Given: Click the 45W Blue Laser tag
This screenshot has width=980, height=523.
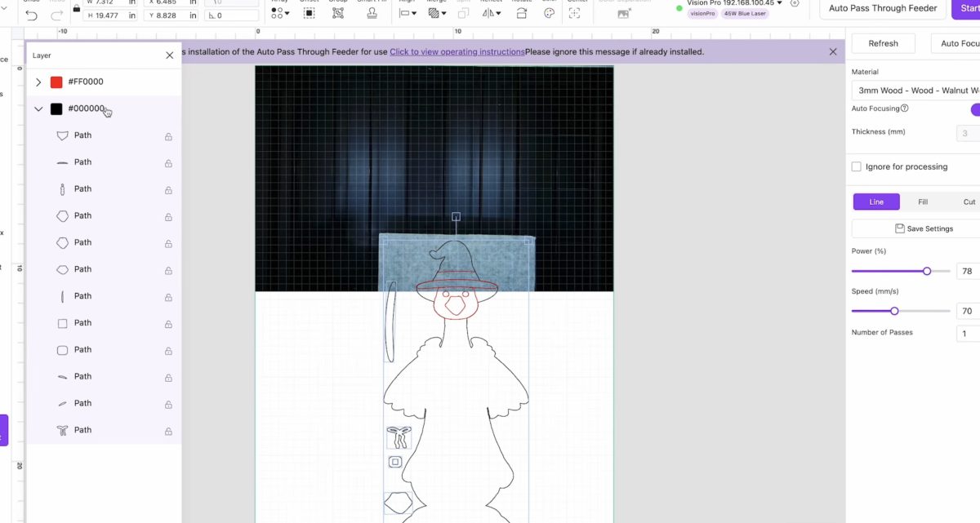Looking at the screenshot, I should (x=746, y=14).
